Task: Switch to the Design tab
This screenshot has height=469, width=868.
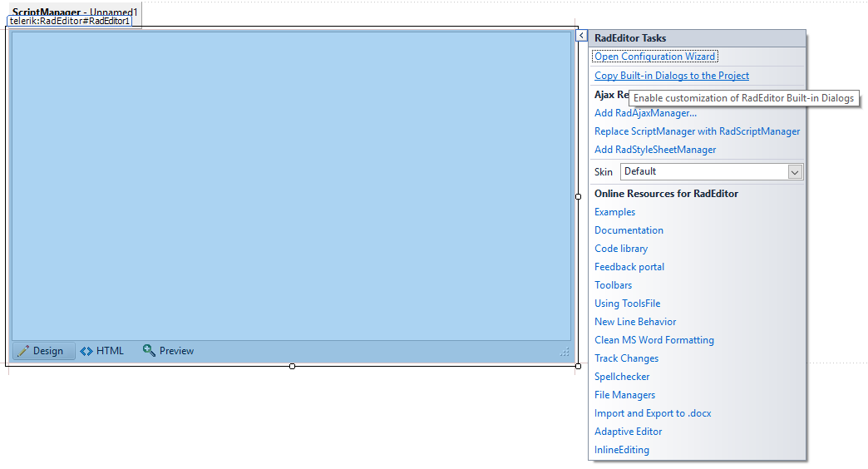Action: point(42,351)
